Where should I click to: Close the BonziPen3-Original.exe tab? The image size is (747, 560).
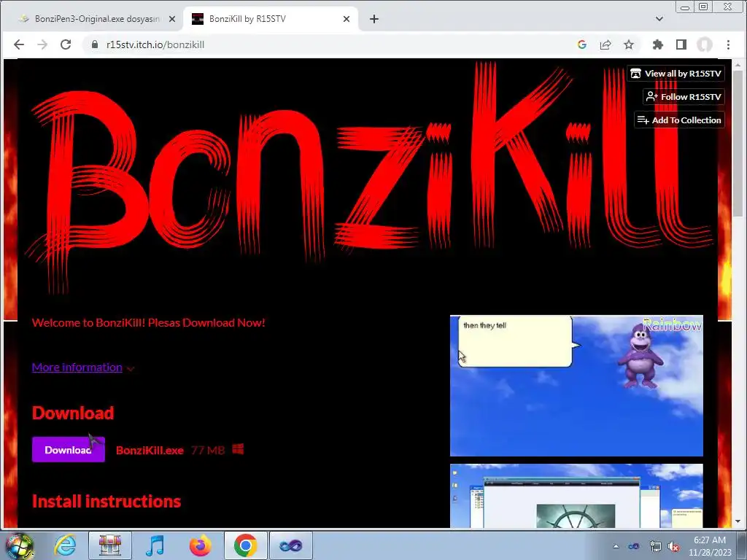tap(172, 19)
